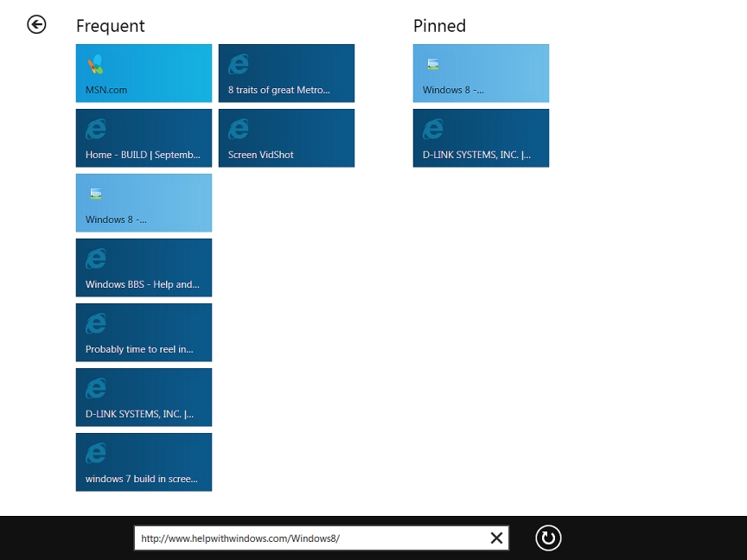Click the small picture icon on Frequent 'Windows 8' tile
The image size is (747, 560).
96,194
